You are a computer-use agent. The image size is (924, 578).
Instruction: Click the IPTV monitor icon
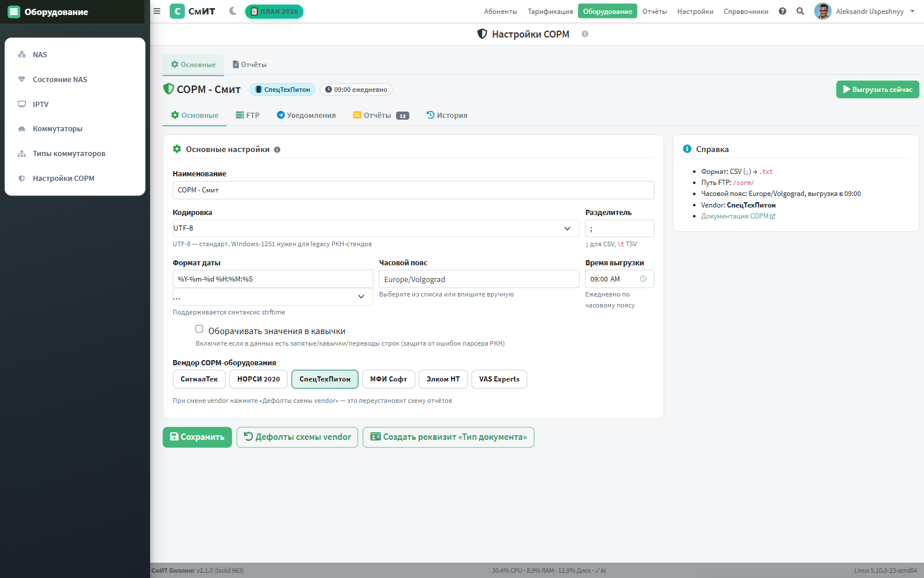click(22, 104)
